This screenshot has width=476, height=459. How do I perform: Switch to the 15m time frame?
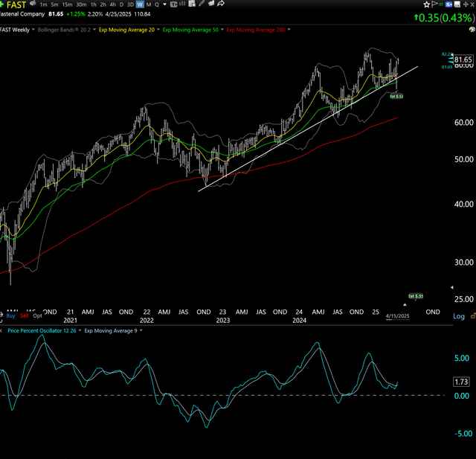(x=67, y=4)
